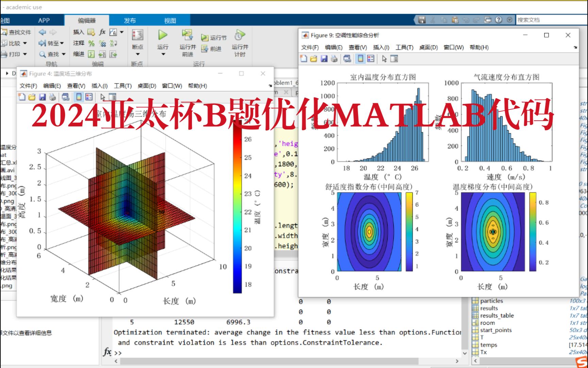Viewport: 588px width, 368px height.
Task: Click the Help question mark icon
Action: [499, 20]
